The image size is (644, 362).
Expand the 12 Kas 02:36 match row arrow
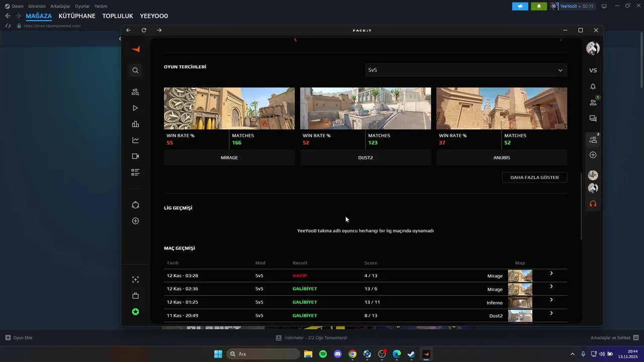[x=551, y=287]
